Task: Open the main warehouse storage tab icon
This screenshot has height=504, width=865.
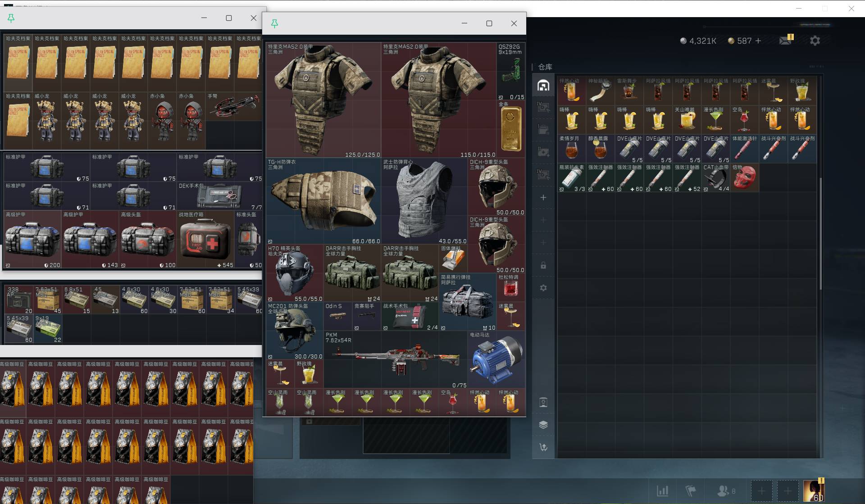Action: coord(543,85)
